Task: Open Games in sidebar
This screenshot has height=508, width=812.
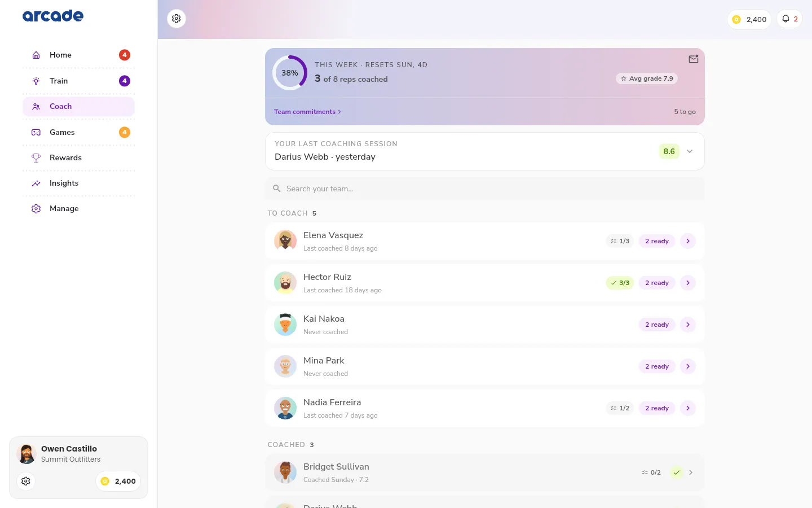Action: [x=78, y=132]
